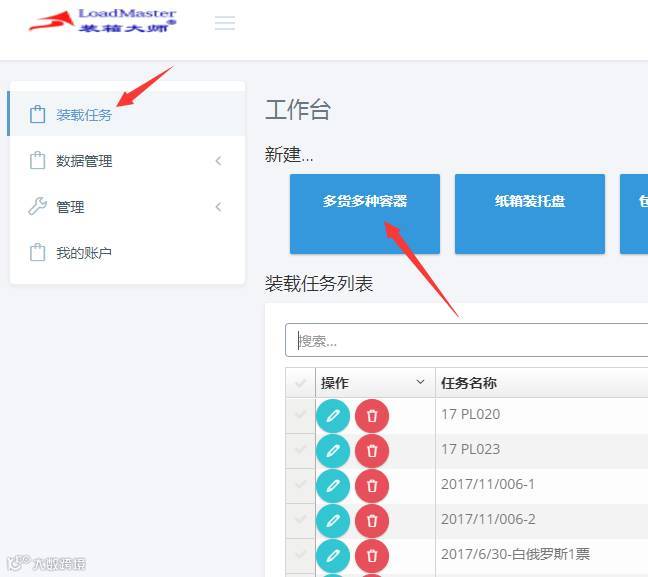648x577 pixels.
Task: Create a new 多货多种容器 task
Action: [x=364, y=214]
